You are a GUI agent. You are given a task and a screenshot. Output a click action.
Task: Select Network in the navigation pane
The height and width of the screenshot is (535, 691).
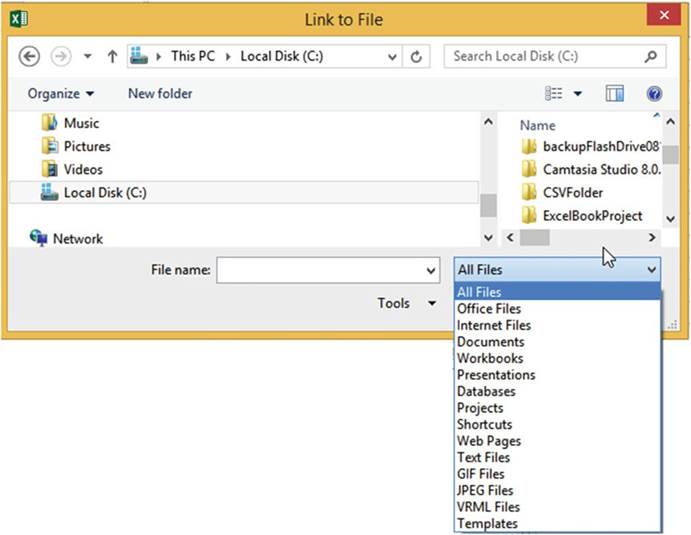click(x=77, y=239)
